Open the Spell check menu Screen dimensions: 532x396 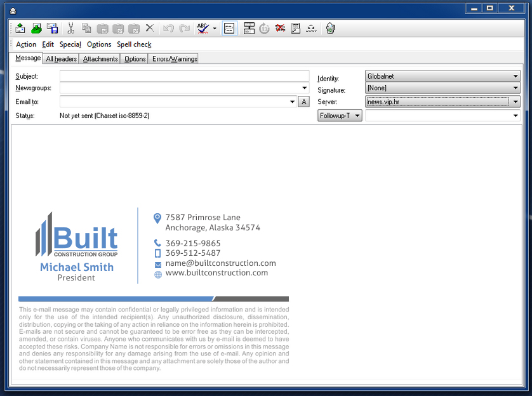tap(134, 44)
